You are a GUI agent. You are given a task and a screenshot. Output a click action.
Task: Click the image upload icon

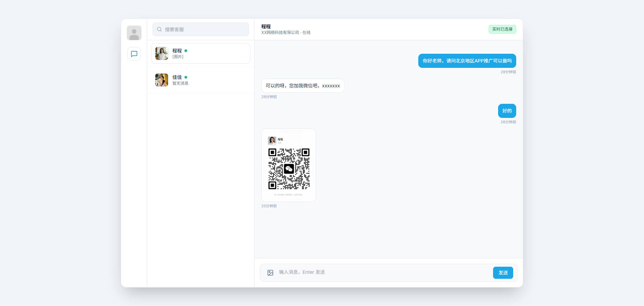(x=270, y=273)
